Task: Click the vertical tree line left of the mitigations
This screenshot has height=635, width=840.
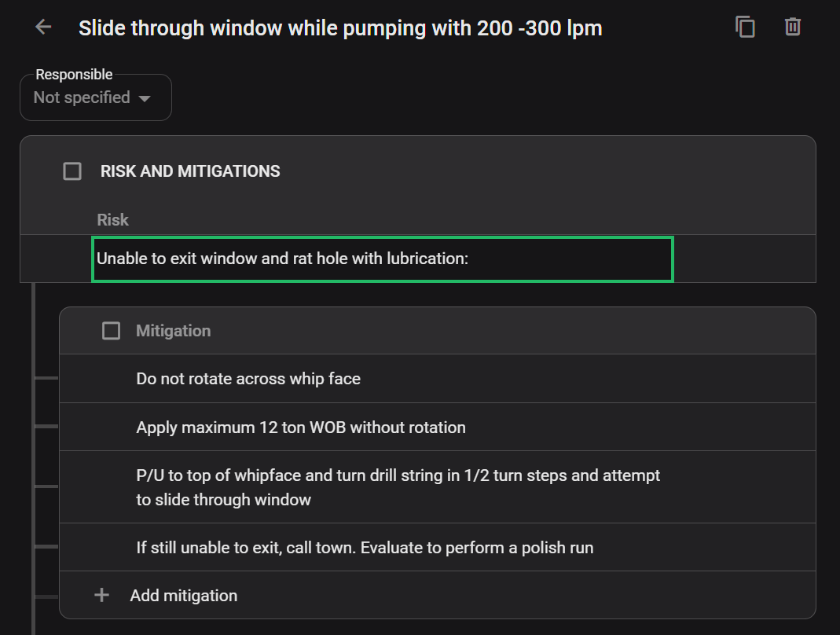Action: tap(33, 456)
